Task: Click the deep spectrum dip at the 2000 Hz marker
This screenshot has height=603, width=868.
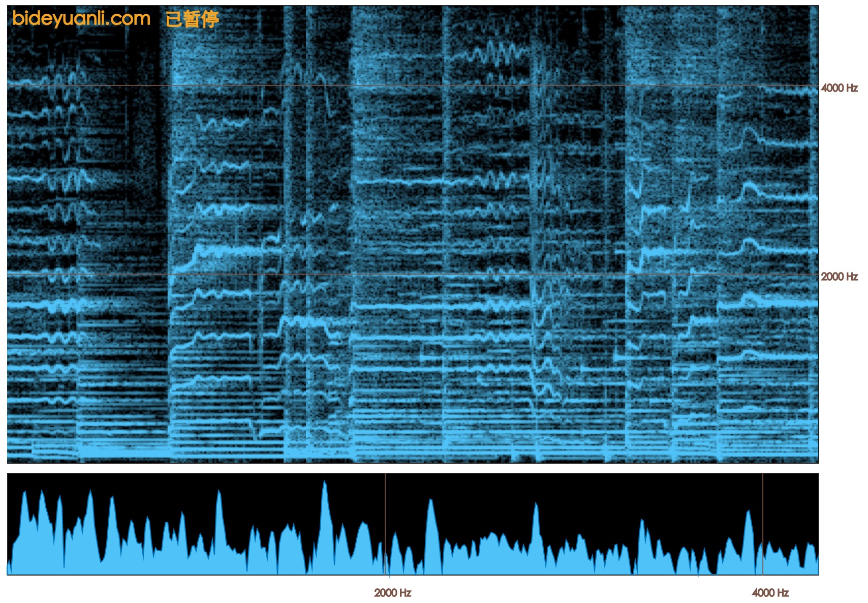Action: tap(388, 574)
